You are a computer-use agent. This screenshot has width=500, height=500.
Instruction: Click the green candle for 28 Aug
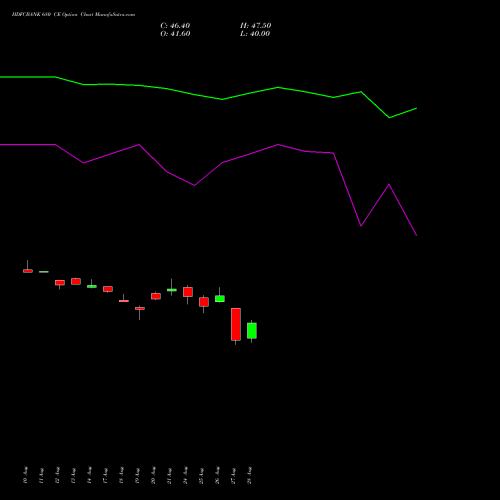[x=252, y=331]
